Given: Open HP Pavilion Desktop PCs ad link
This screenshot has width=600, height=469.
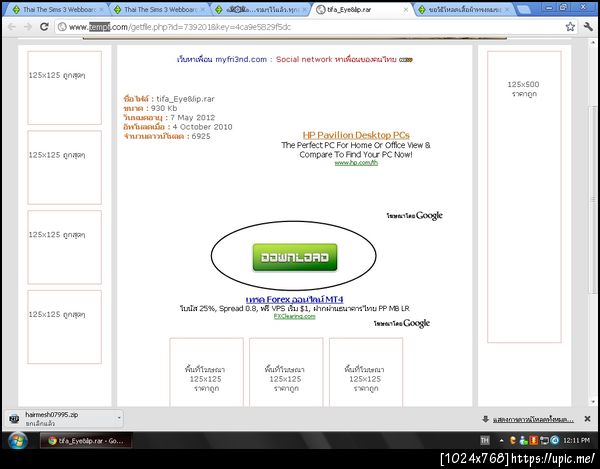Looking at the screenshot, I should coord(356,135).
